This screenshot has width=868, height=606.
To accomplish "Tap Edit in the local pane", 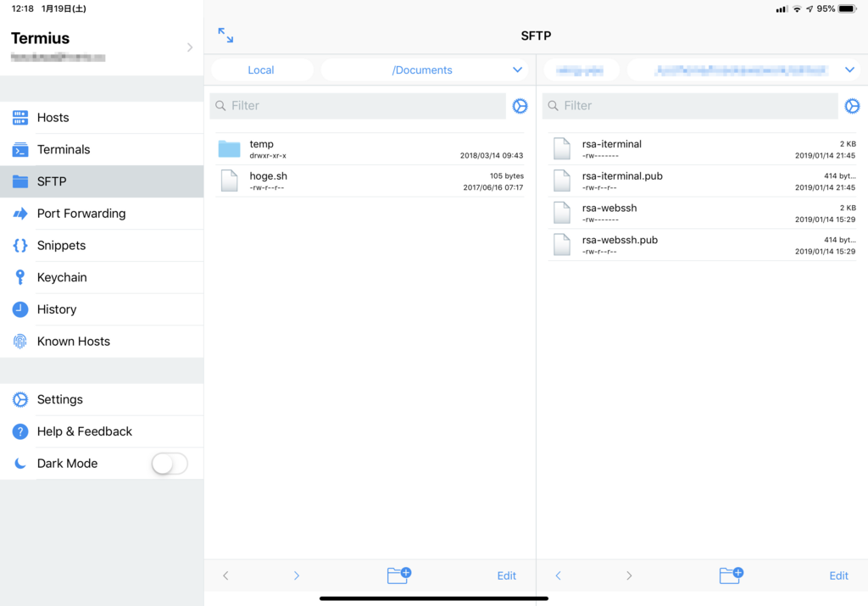I will [x=507, y=575].
